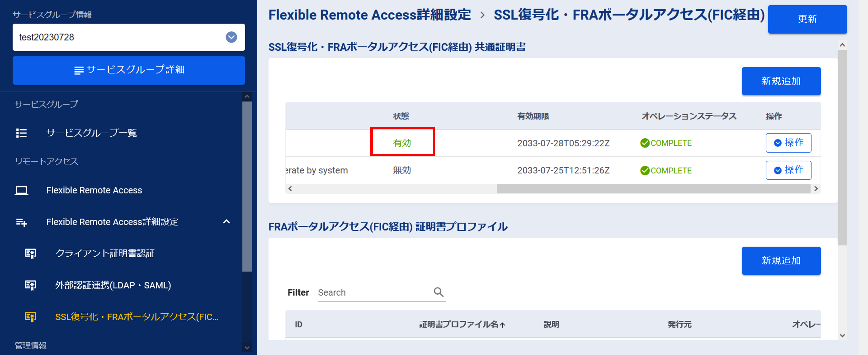Open 操作 dropdown for the 無効 certificate
868x355 pixels.
788,170
